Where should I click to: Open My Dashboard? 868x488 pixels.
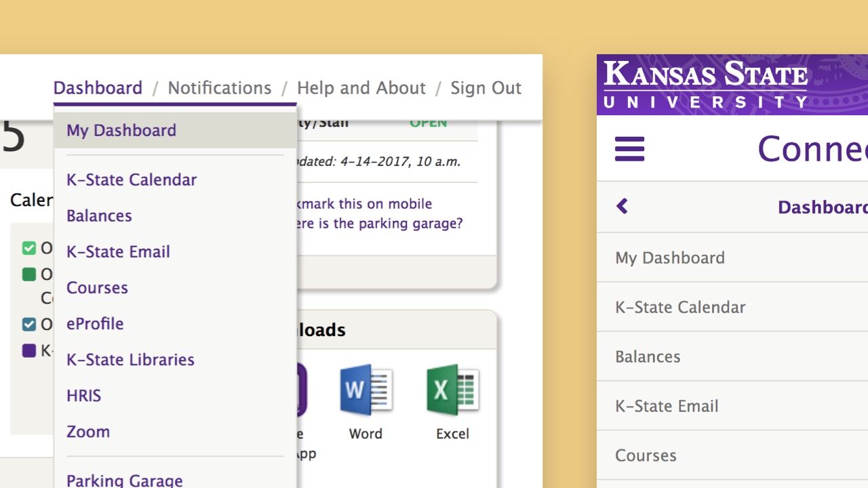[121, 130]
